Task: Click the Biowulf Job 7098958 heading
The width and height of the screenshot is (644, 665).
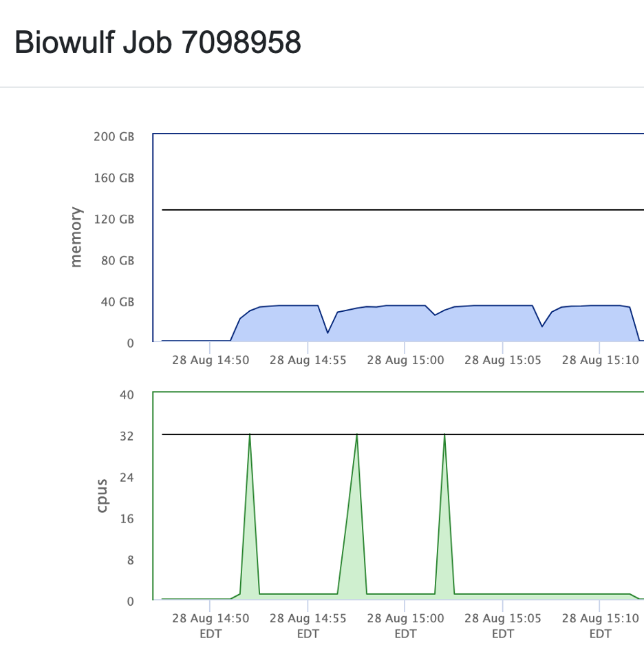Action: coord(158,43)
